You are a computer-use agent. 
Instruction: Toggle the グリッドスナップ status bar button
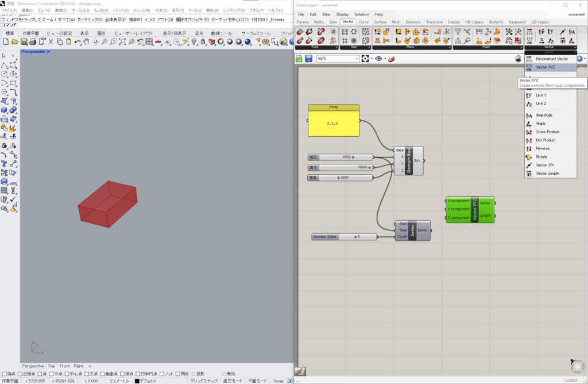(x=203, y=381)
